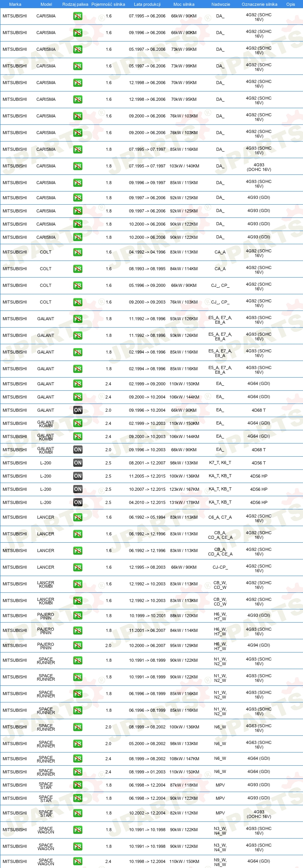Click the PB icon in the SPACE RUNNER 100kW / 136KM row
Image resolution: width=303 pixels, height=868 pixels.
[x=78, y=727]
